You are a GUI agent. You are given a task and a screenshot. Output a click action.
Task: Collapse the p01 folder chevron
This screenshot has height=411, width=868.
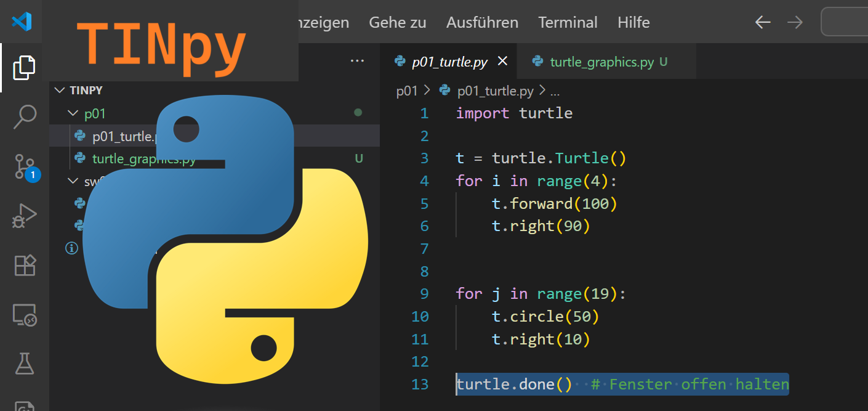coord(73,113)
